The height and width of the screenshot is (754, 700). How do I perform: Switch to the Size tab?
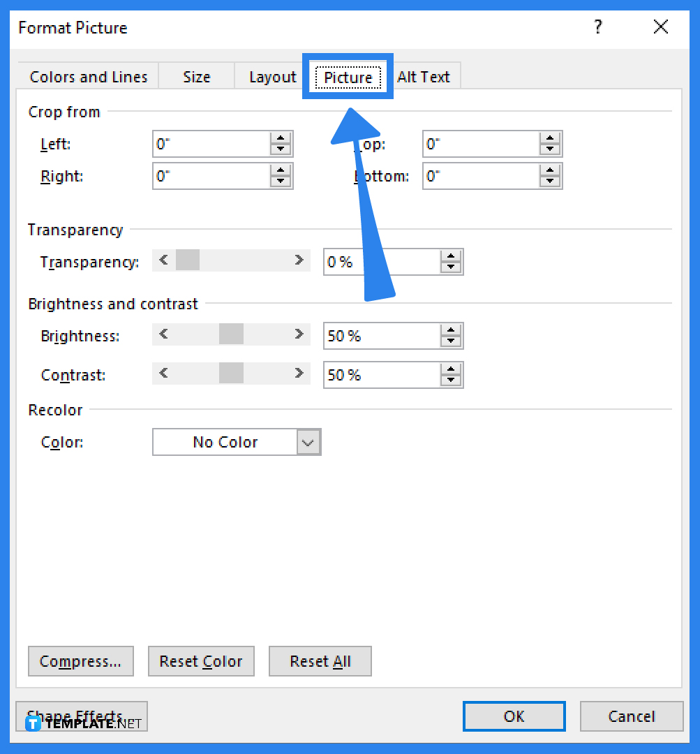coord(196,77)
